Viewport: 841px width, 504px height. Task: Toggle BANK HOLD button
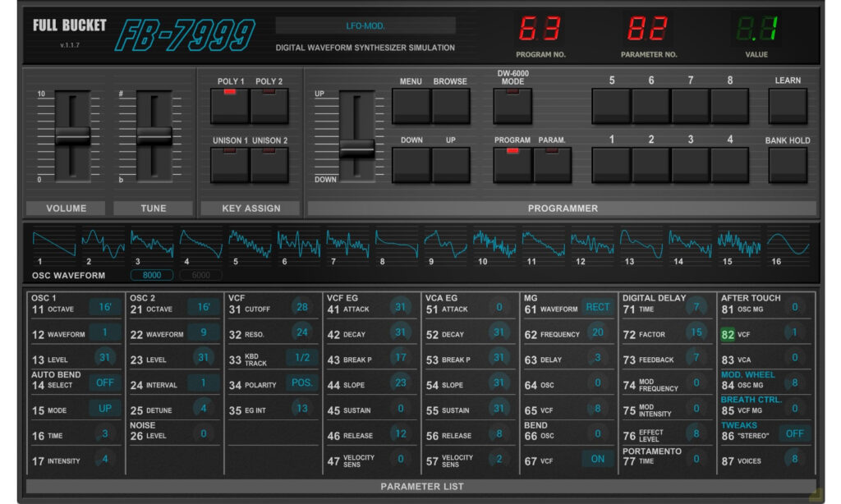point(788,165)
